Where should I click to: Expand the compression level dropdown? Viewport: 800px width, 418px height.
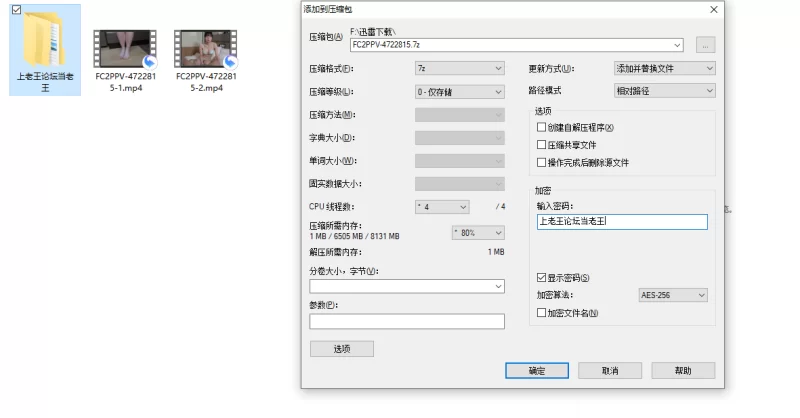click(x=459, y=92)
